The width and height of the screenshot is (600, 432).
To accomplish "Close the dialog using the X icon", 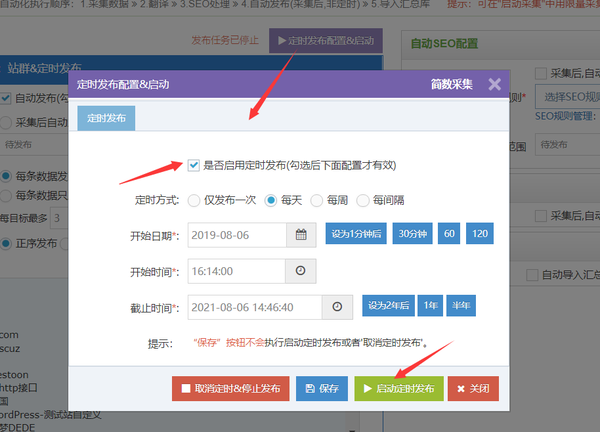I will click(x=494, y=84).
